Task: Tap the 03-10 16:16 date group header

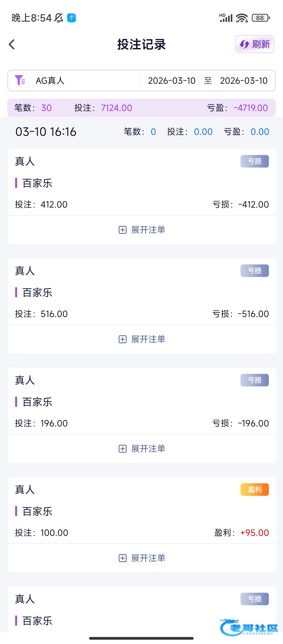Action: click(46, 132)
